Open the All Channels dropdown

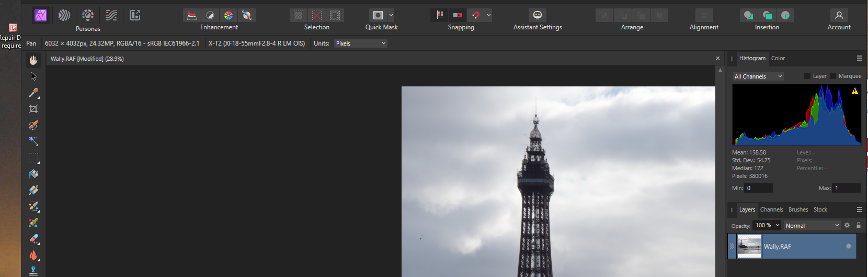click(758, 76)
